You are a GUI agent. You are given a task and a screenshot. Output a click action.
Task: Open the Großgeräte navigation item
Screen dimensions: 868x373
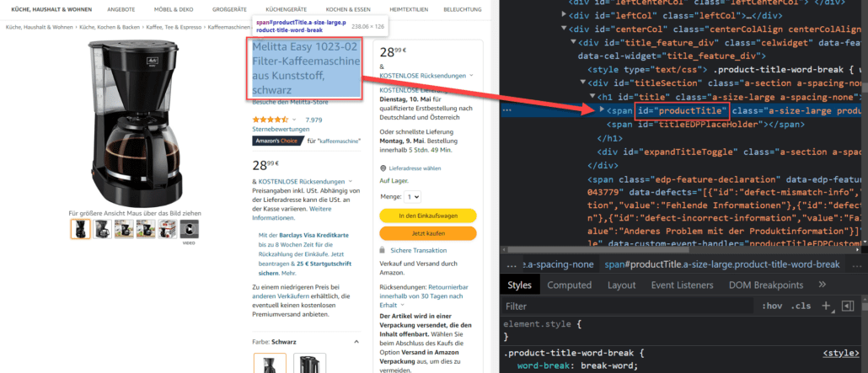229,10
